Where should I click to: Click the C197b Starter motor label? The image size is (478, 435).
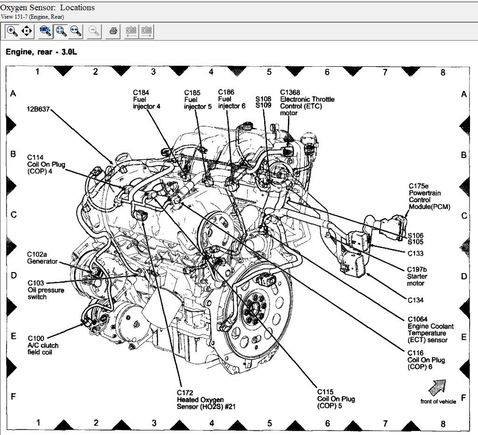[x=417, y=276]
